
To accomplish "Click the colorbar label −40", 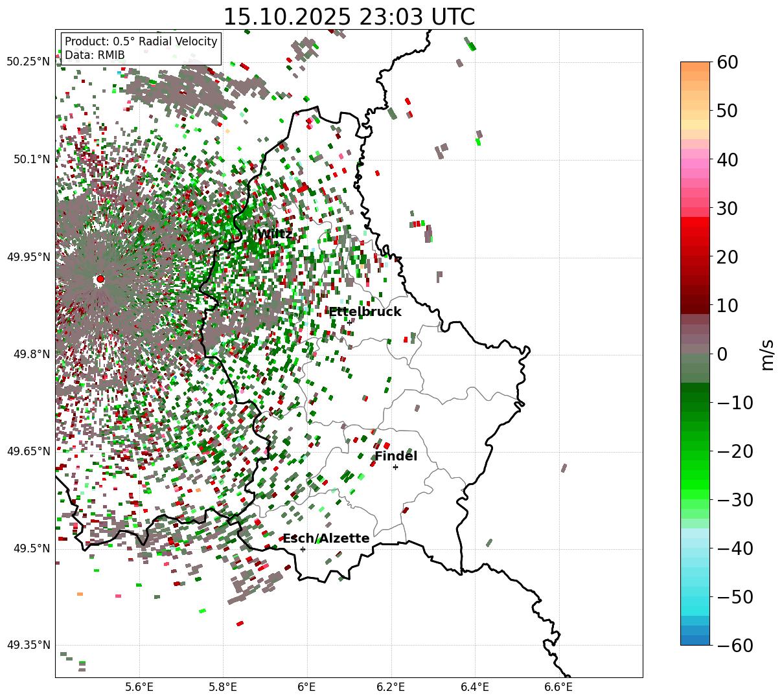I will pyautogui.click(x=735, y=548).
